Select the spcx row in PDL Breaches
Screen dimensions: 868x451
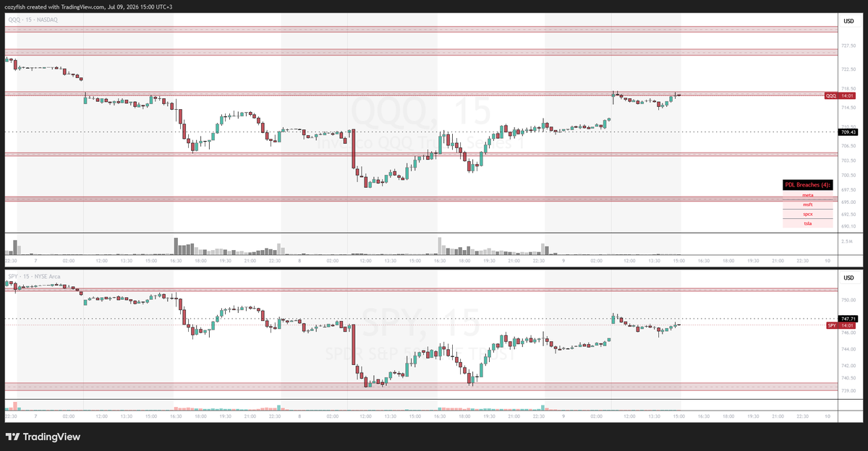(x=808, y=214)
